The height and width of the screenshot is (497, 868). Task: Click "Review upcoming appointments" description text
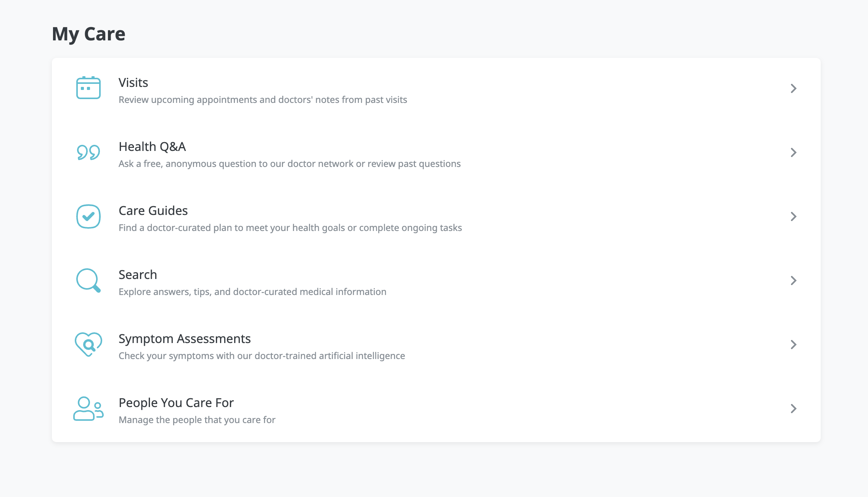(x=262, y=100)
